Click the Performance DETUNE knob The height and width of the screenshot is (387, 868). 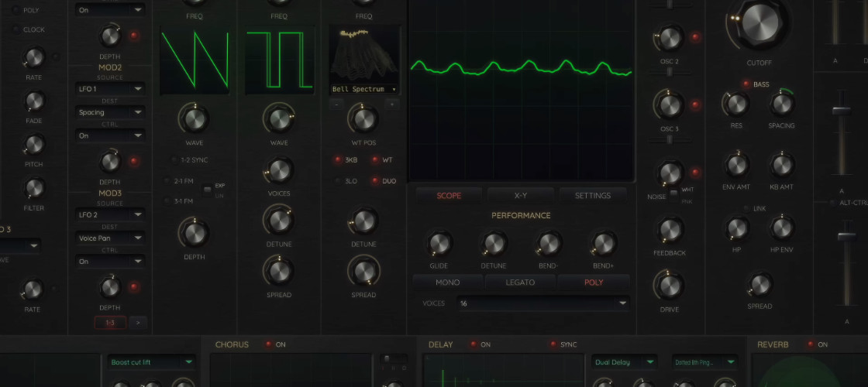tap(493, 243)
